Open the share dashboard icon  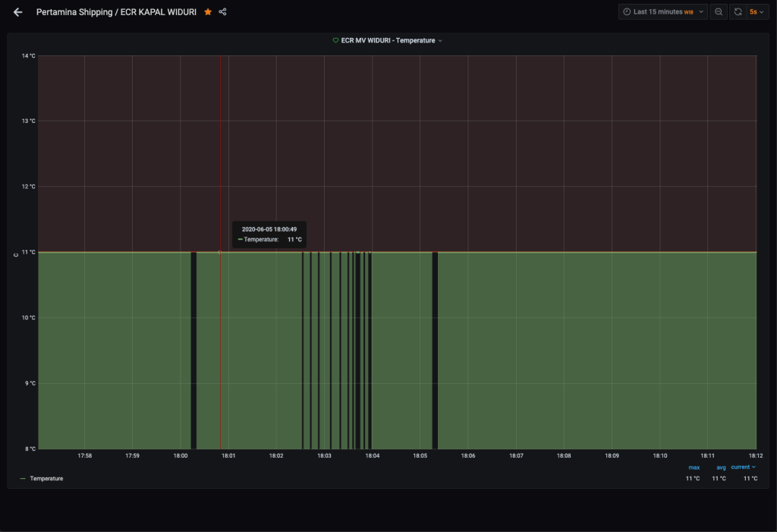(222, 12)
